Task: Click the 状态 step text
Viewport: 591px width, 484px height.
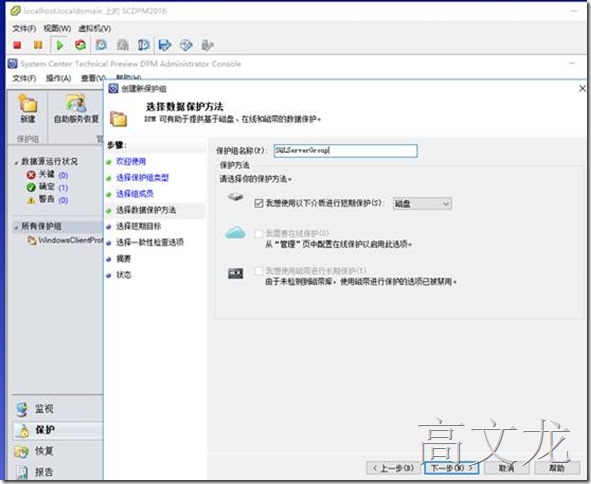Action: tap(123, 275)
